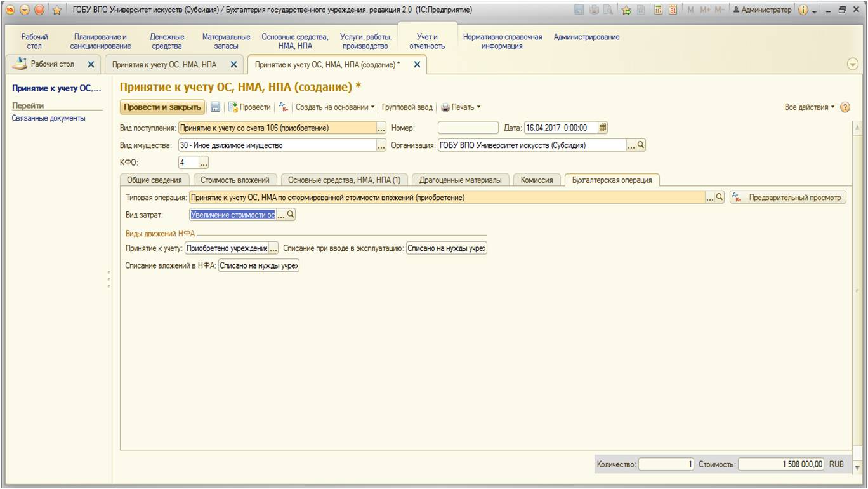Open the Стоимость вложений tab
868x489 pixels.
pyautogui.click(x=235, y=180)
